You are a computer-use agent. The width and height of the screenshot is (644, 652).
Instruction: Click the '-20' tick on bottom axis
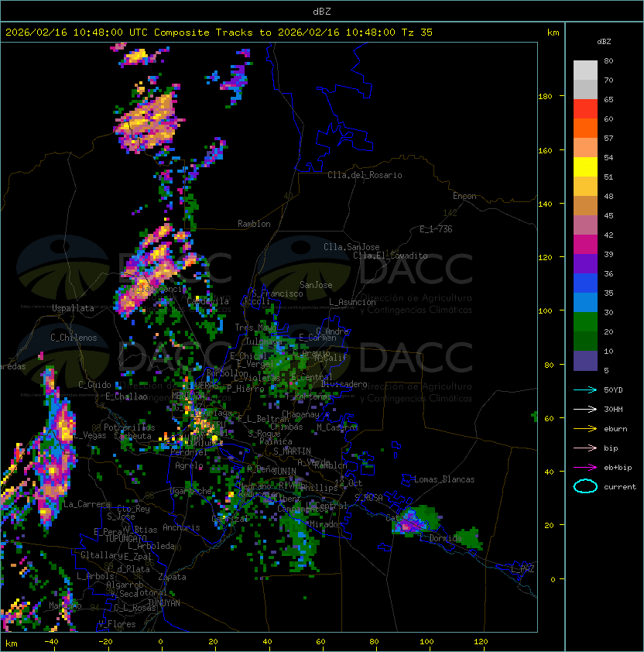click(x=105, y=642)
